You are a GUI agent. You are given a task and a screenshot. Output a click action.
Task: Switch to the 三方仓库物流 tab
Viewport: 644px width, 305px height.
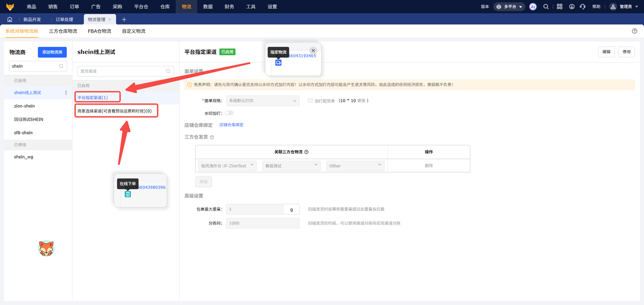(63, 31)
